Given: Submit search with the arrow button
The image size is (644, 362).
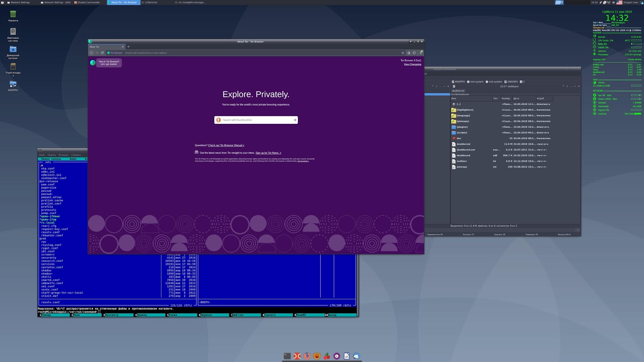Looking at the screenshot, I should coord(295,120).
